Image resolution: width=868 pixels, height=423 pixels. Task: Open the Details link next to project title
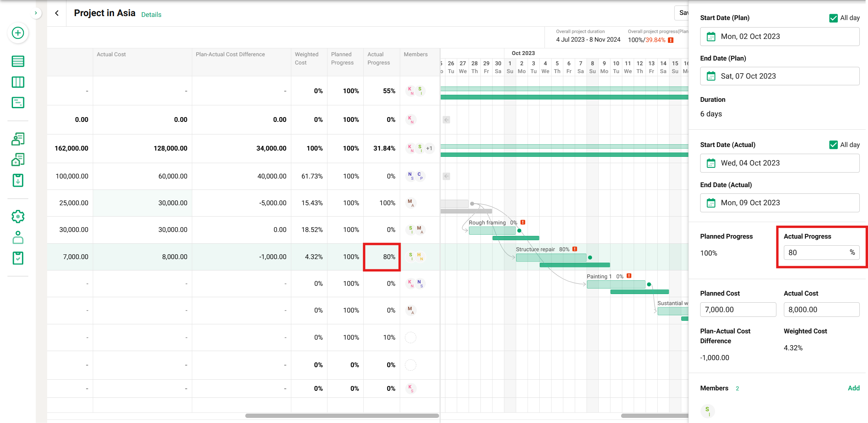point(151,15)
